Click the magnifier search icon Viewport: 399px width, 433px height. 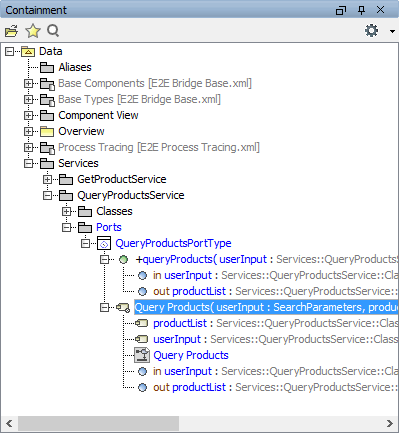53,31
